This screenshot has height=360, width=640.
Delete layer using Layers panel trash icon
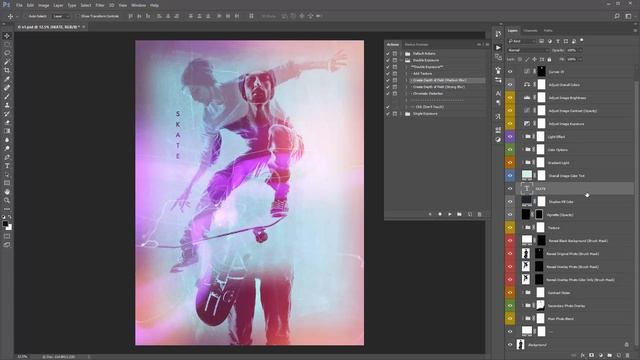(x=627, y=356)
